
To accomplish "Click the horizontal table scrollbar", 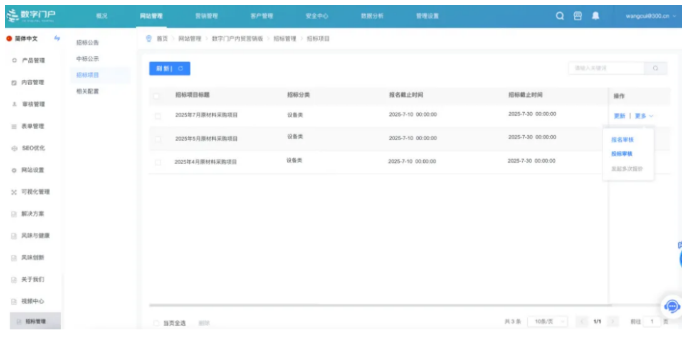I will click(x=380, y=305).
